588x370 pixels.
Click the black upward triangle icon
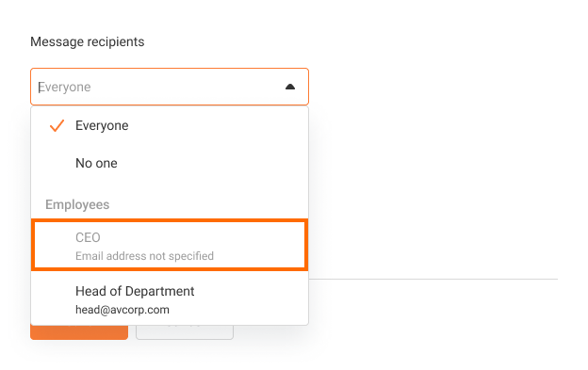click(x=290, y=87)
